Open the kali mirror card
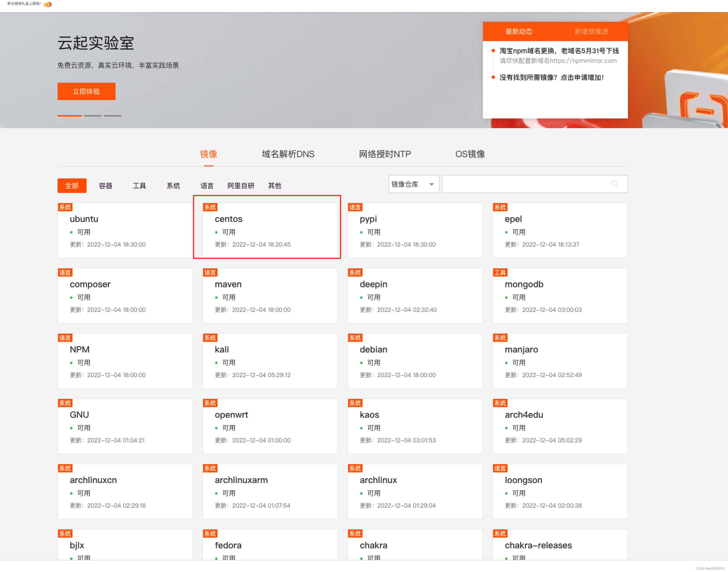 (270, 361)
